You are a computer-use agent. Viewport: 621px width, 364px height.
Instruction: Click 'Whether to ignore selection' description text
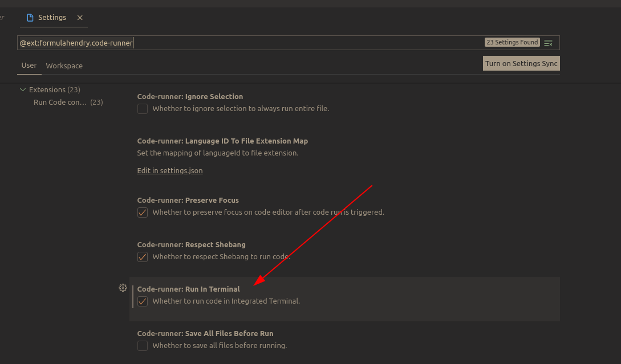click(x=241, y=108)
